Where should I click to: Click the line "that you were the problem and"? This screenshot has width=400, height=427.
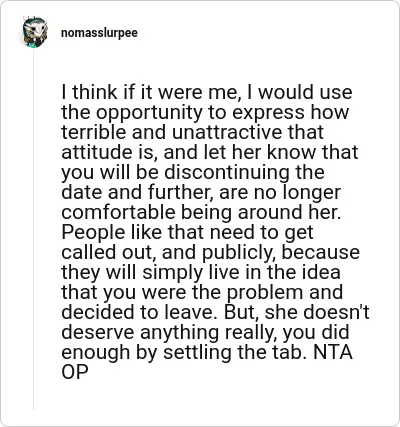click(x=202, y=292)
